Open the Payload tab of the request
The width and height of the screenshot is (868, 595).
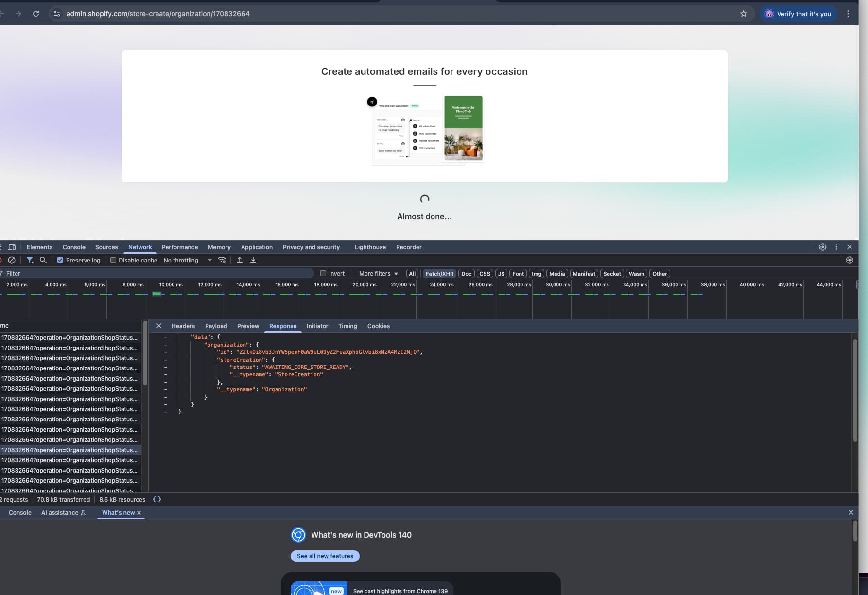point(216,326)
